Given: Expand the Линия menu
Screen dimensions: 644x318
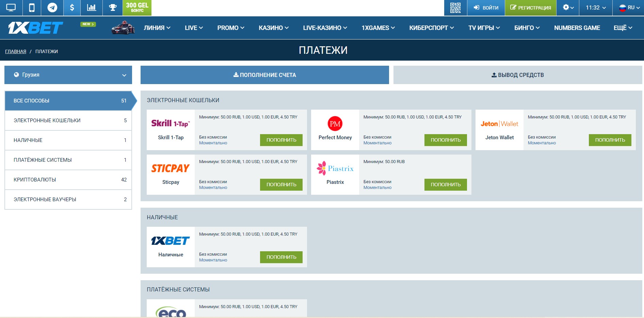Looking at the screenshot, I should click(157, 28).
